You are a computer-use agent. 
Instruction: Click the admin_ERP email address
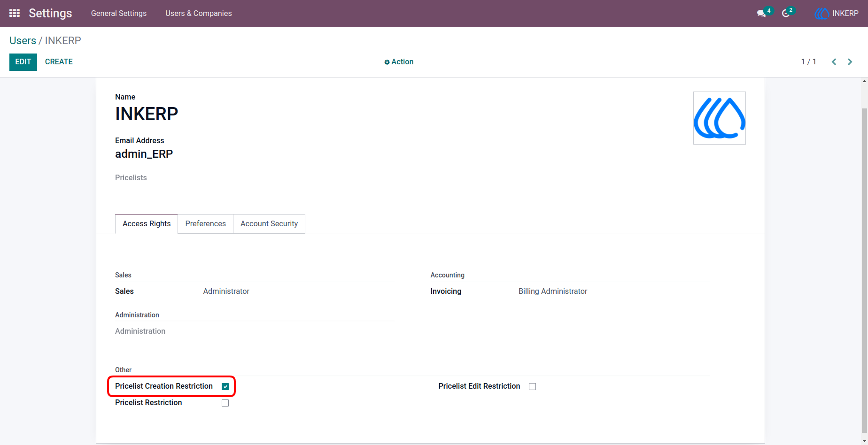pos(144,154)
